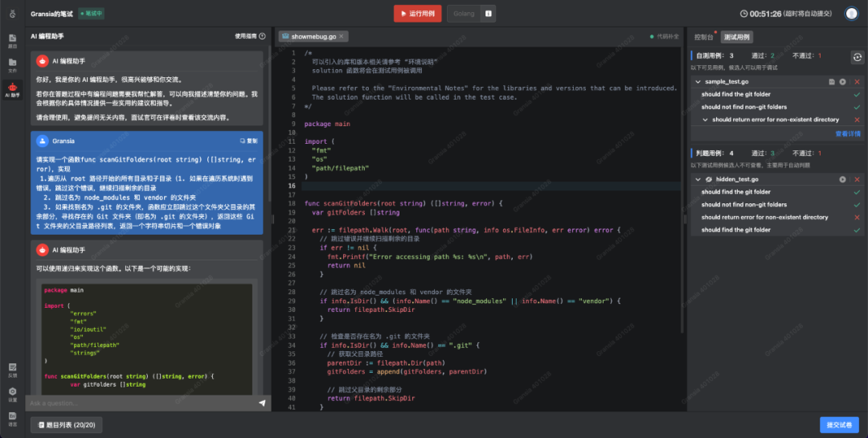The image size is (868, 438).
Task: Focus the 'Ask a question...' input field
Action: coord(141,403)
